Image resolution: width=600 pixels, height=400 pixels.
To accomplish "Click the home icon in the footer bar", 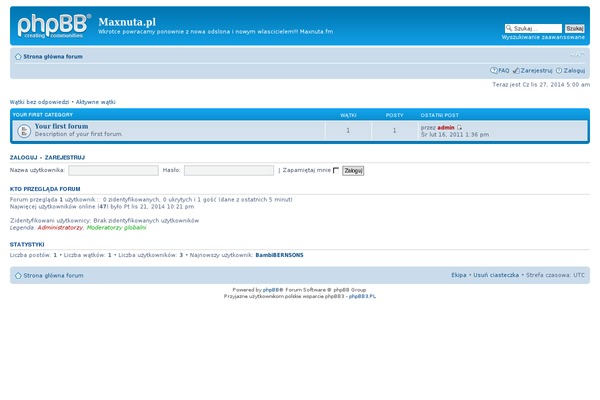I will (18, 276).
